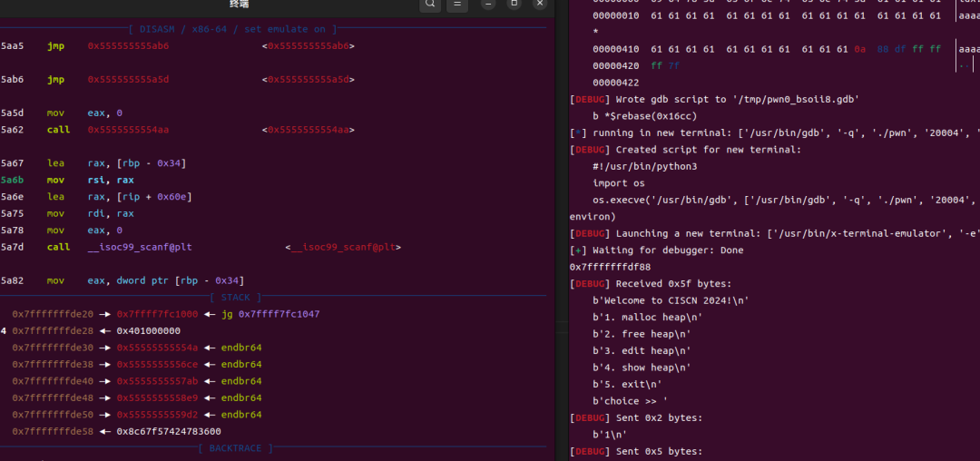Click the terminal window title '终端'

coord(238,4)
